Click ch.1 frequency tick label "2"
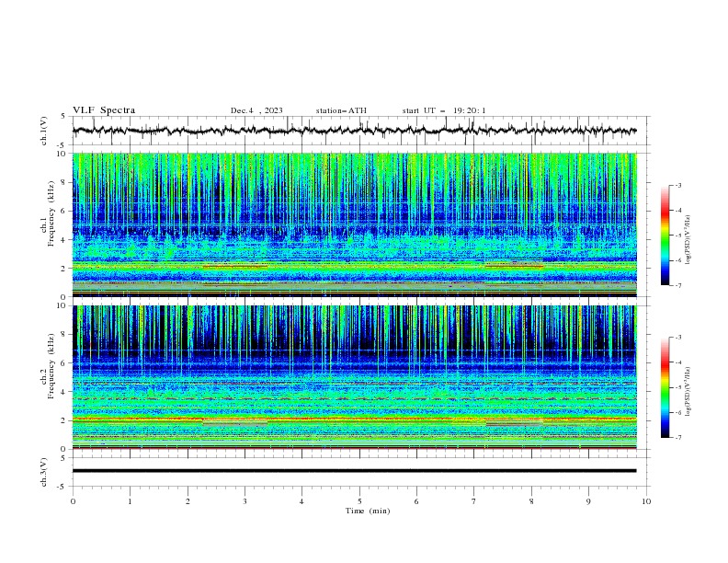728x563 pixels. click(65, 268)
